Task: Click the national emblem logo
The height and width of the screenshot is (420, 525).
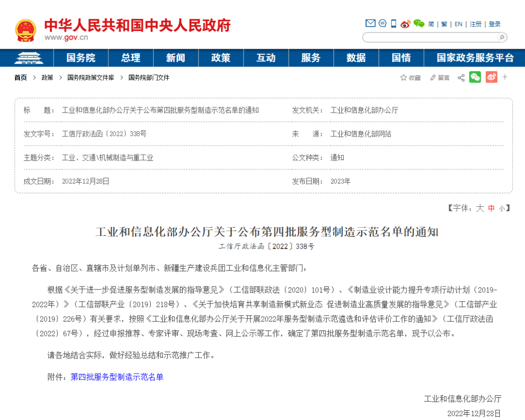Action: click(x=25, y=31)
